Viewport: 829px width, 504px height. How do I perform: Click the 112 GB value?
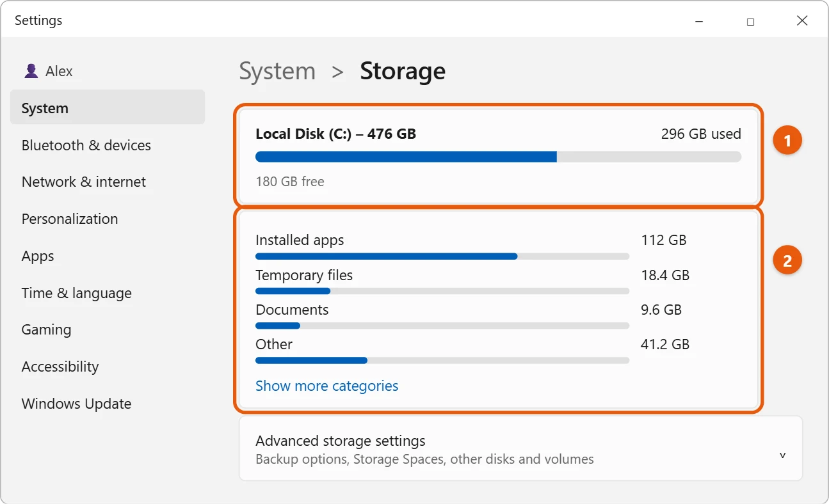click(664, 240)
